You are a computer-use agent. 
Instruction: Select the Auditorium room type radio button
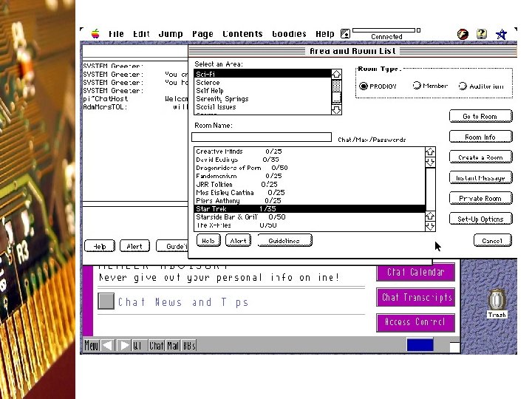tap(463, 86)
